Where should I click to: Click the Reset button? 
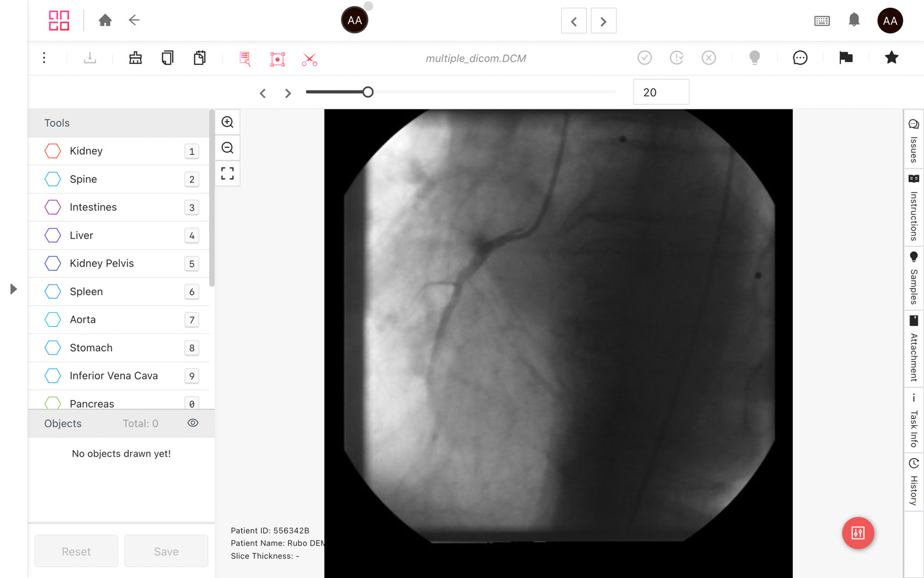coord(76,552)
